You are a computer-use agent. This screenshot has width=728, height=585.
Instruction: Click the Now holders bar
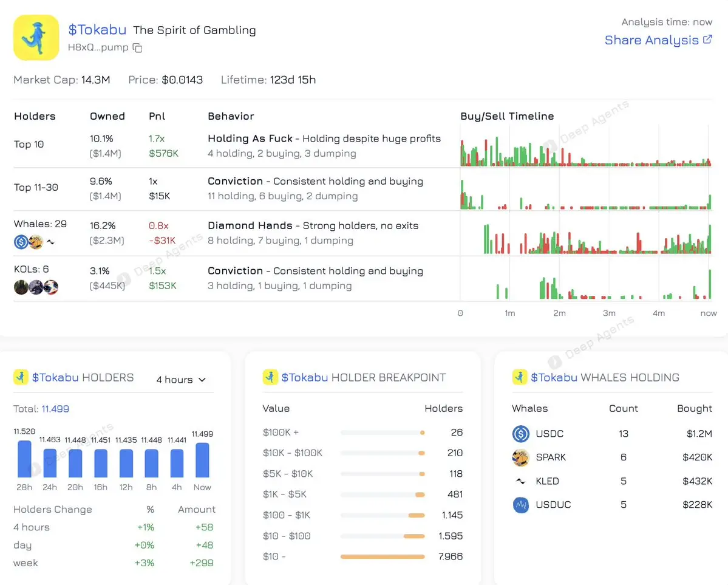[x=202, y=460]
